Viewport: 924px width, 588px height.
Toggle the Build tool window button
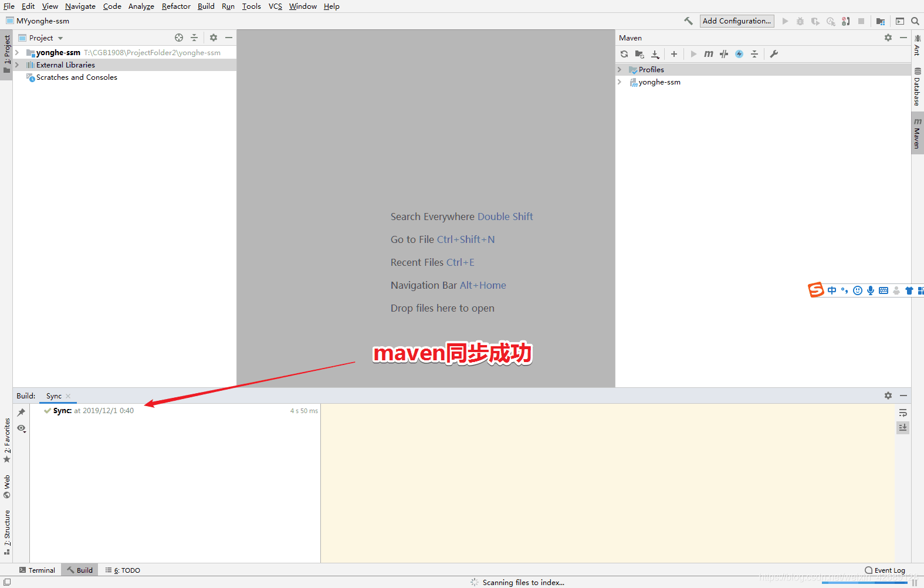(x=80, y=570)
